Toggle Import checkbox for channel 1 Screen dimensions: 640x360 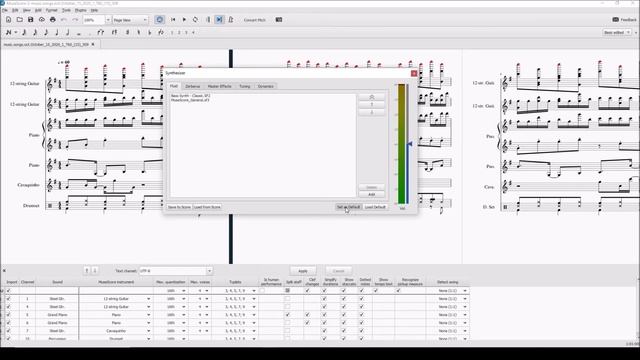pyautogui.click(x=9, y=299)
